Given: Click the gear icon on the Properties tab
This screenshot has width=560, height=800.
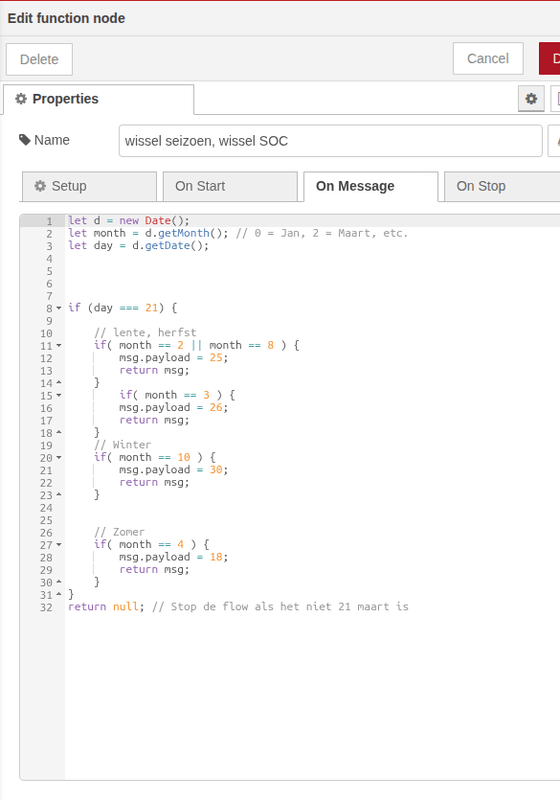Looking at the screenshot, I should click(21, 98).
